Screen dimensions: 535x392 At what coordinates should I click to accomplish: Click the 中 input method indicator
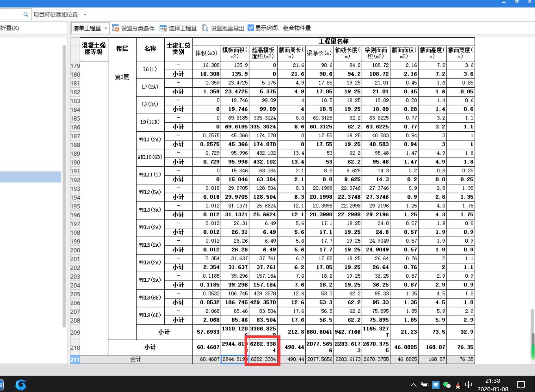[468, 385]
